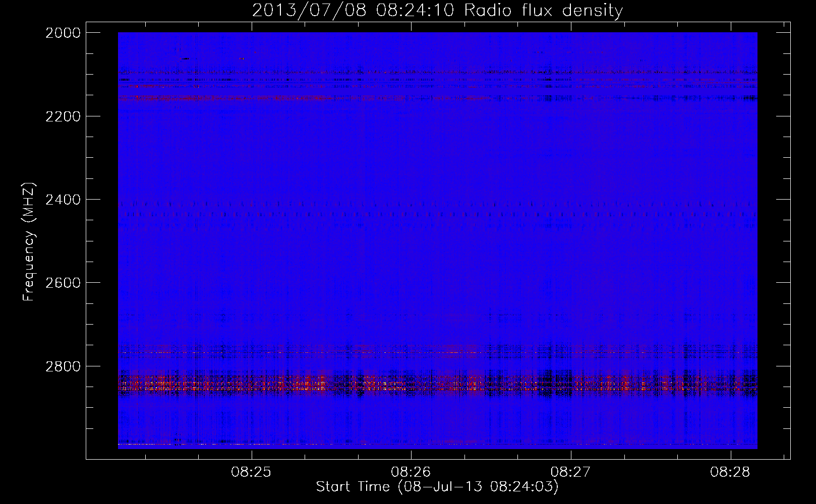
Task: Click the 08:27 time tick label
Action: tap(570, 472)
